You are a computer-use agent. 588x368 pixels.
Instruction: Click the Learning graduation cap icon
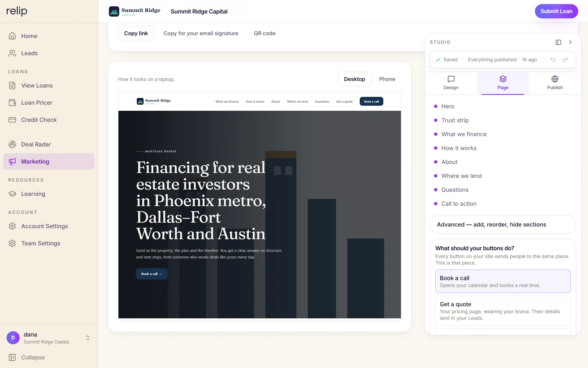[x=12, y=194]
